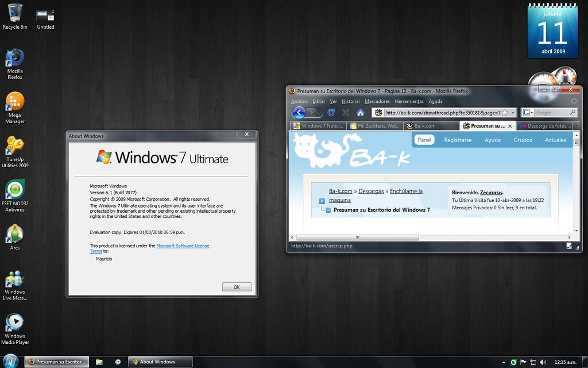The image size is (588, 368).
Task: Open the list all tabs dropdown
Action: [x=577, y=126]
